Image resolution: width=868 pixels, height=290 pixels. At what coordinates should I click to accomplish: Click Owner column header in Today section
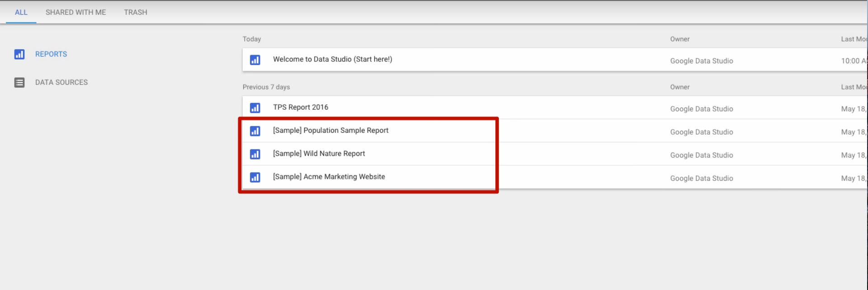pos(680,39)
